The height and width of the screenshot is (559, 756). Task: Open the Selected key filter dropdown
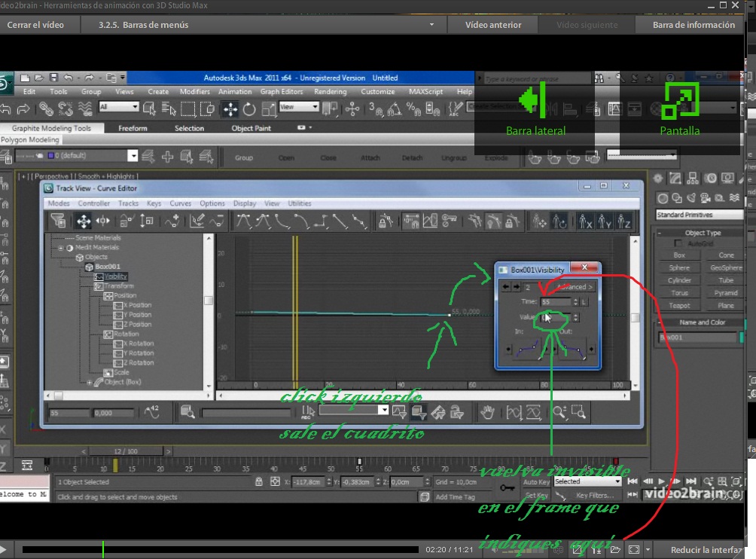click(x=587, y=481)
